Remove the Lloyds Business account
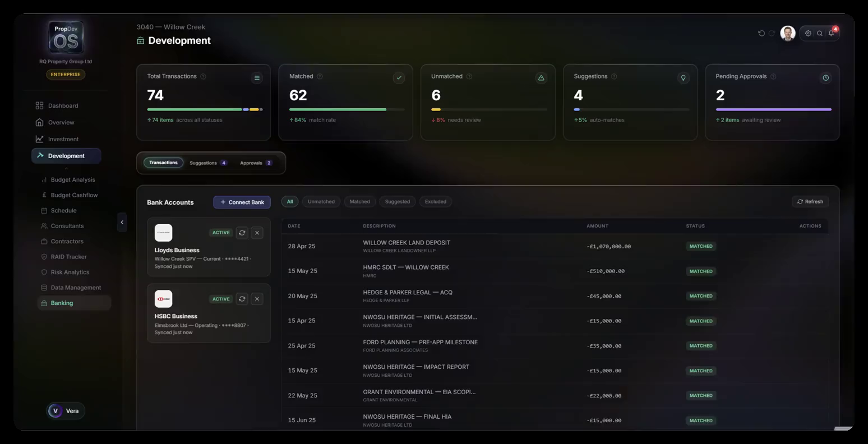 257,233
